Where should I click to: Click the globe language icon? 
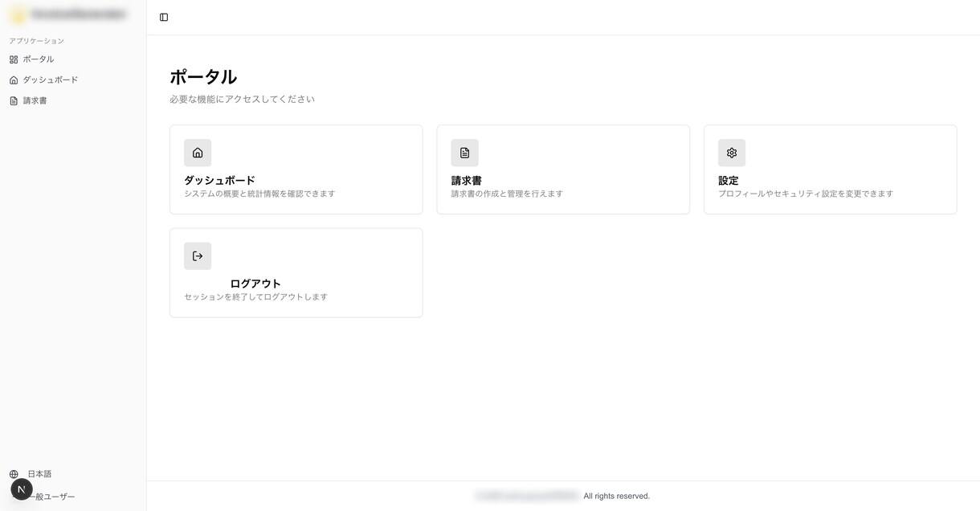14,474
